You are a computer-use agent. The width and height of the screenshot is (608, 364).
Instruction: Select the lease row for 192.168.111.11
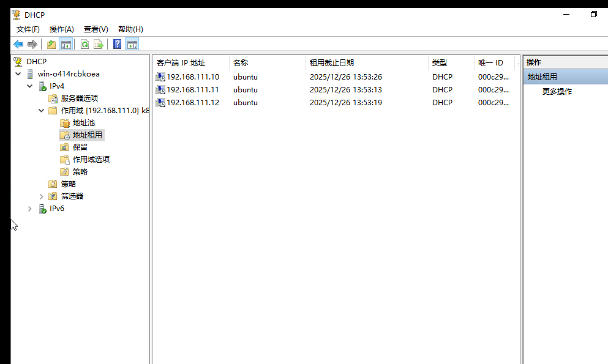[192, 90]
